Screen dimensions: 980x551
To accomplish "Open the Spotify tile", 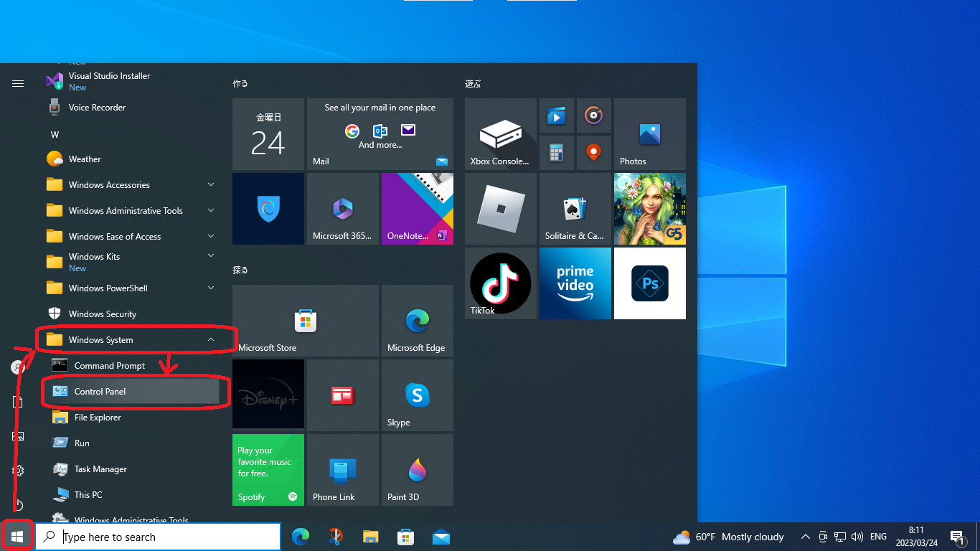I will click(268, 470).
